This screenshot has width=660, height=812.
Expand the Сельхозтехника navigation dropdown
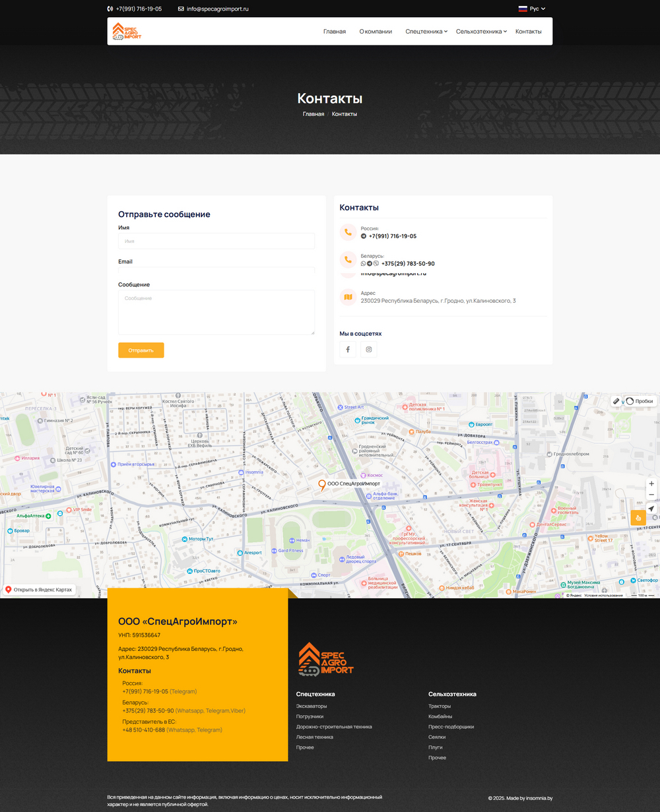(x=481, y=31)
